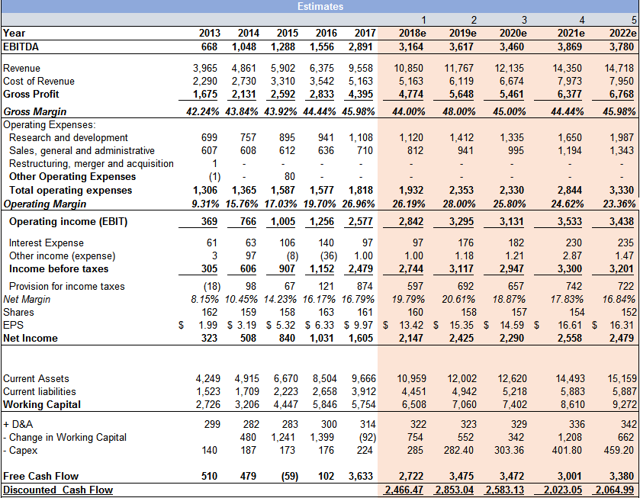Click Other Operating Expenses label
Image resolution: width=640 pixels, height=498 pixels.
click(x=72, y=177)
